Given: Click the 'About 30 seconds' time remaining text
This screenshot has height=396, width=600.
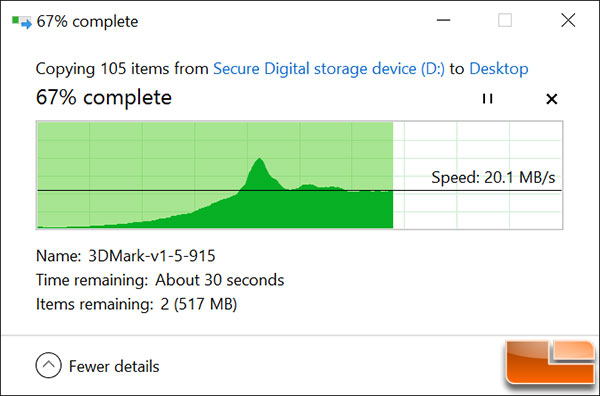Looking at the screenshot, I should [220, 280].
